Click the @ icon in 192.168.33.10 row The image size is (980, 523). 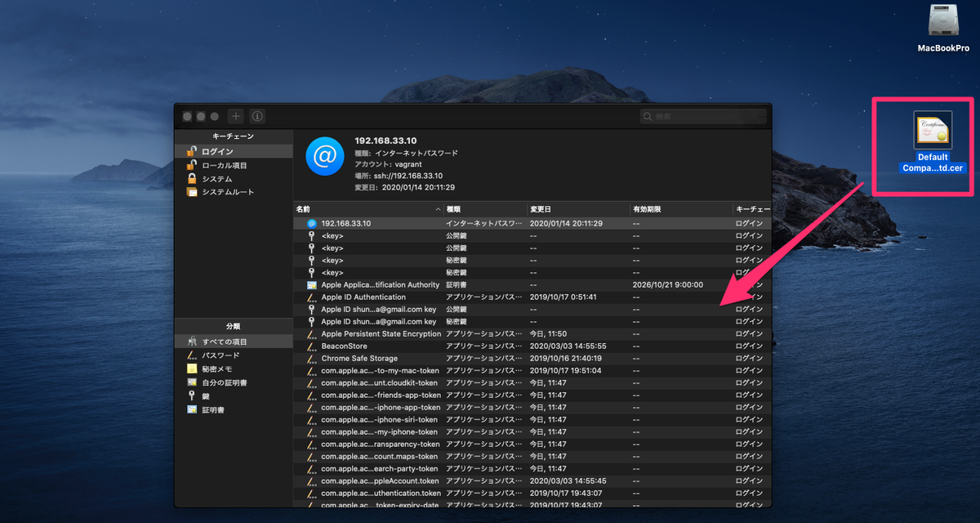coord(311,223)
